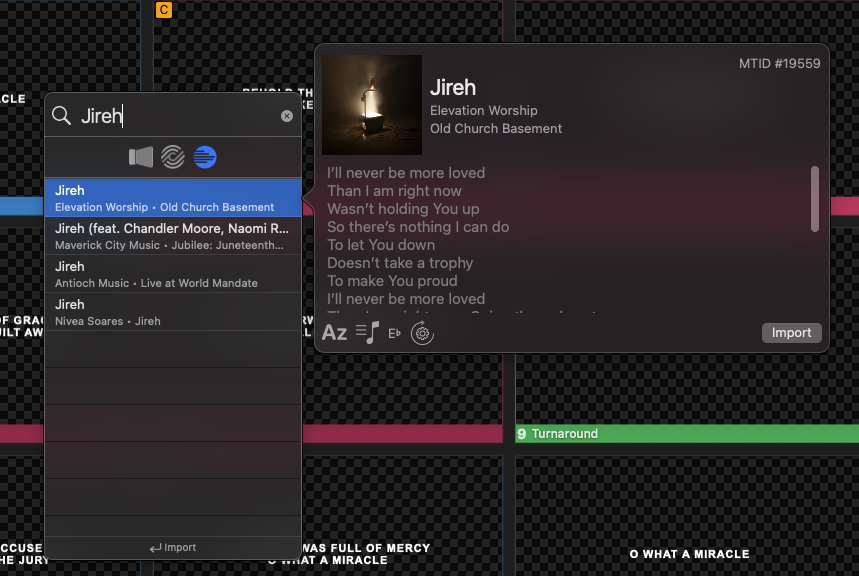Choose the E-flat key icon
The width and height of the screenshot is (859, 576).
coord(394,333)
